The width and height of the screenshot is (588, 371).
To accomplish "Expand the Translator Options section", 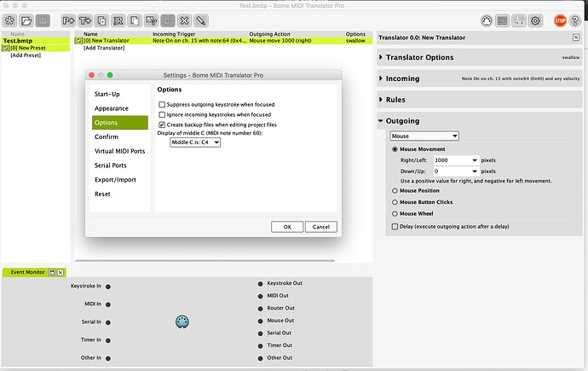I will pyautogui.click(x=381, y=57).
